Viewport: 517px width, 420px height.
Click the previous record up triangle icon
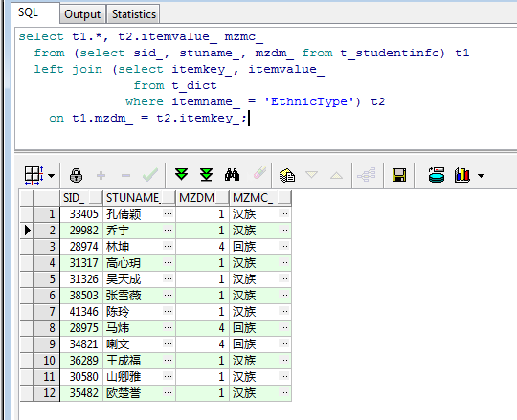click(336, 175)
